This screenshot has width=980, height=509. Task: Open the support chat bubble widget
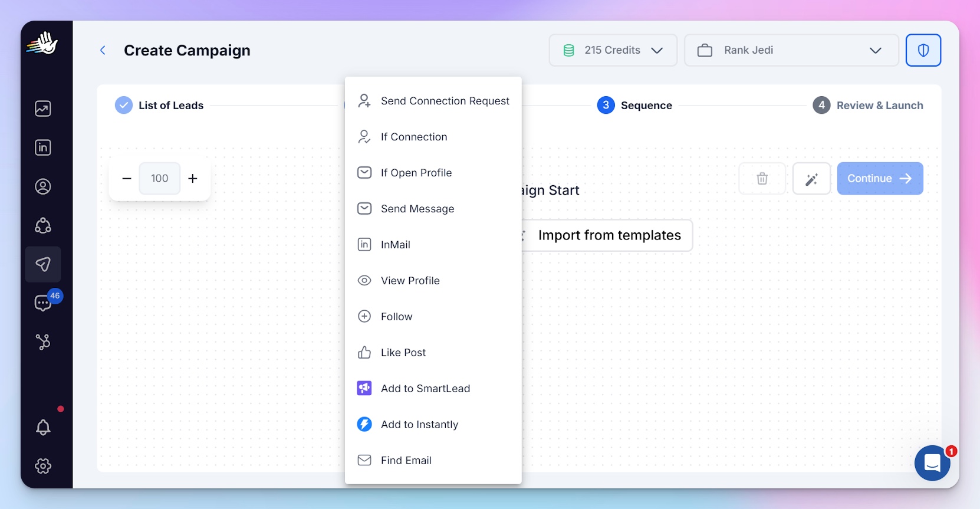(x=932, y=463)
